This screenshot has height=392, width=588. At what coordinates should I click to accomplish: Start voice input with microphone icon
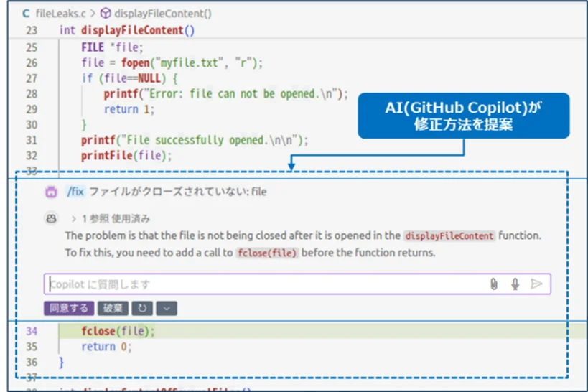(515, 284)
